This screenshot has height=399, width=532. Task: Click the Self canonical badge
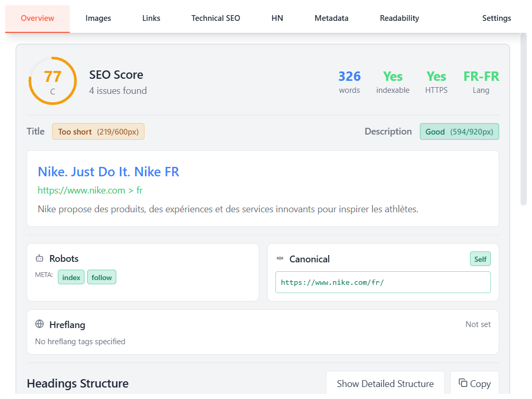[x=480, y=259]
